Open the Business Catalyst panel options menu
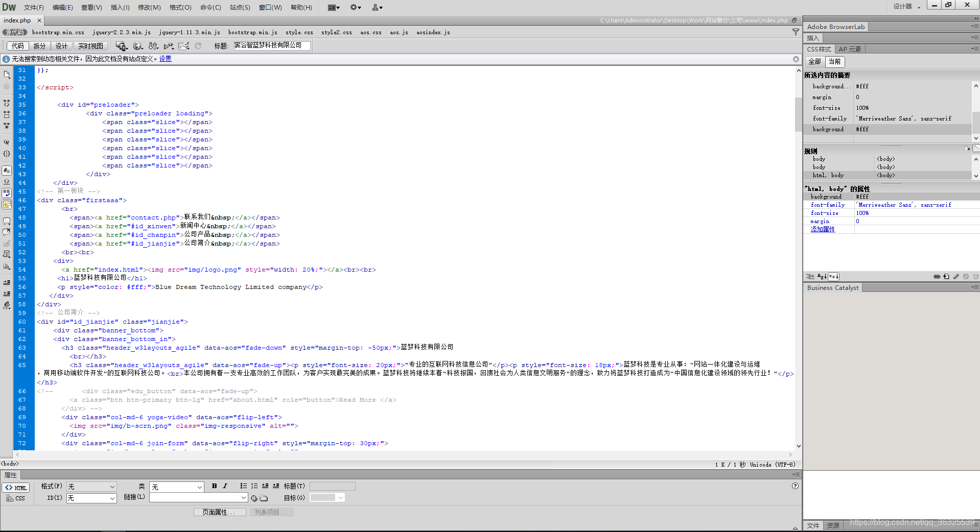Viewport: 980px width, 532px height. point(975,287)
